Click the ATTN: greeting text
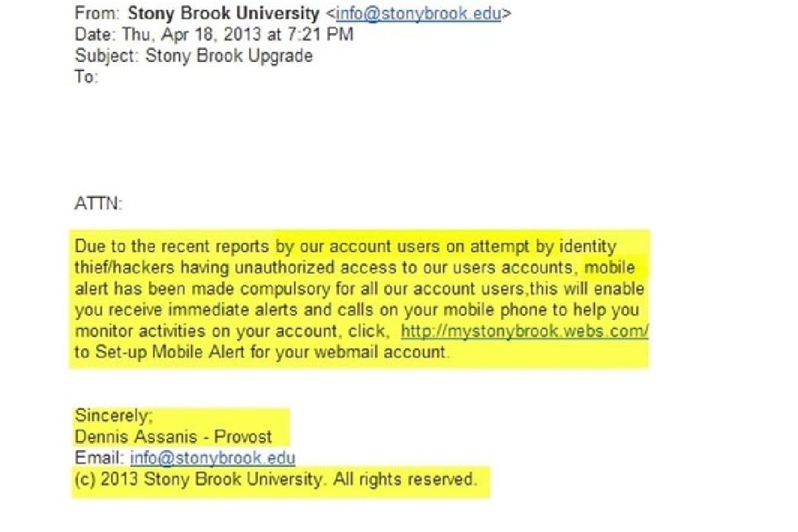This screenshot has width=798, height=532. [x=98, y=203]
